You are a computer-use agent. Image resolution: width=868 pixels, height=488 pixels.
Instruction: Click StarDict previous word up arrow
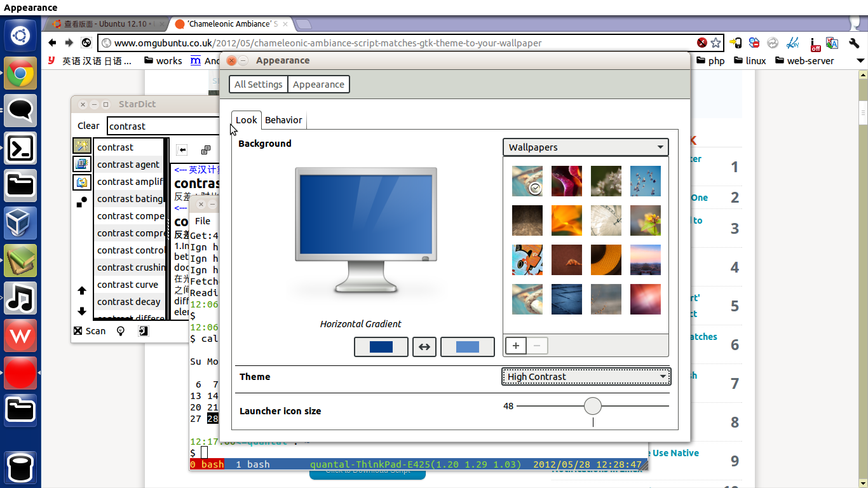click(81, 290)
